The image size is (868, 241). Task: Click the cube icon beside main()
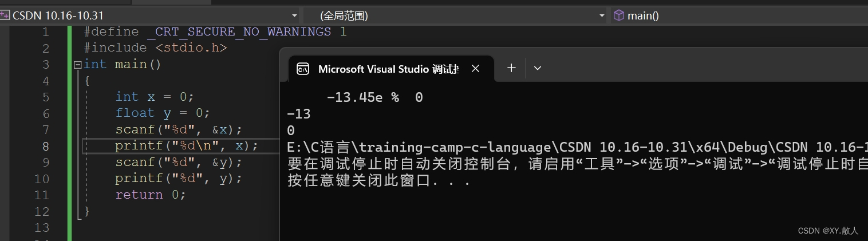click(x=619, y=15)
